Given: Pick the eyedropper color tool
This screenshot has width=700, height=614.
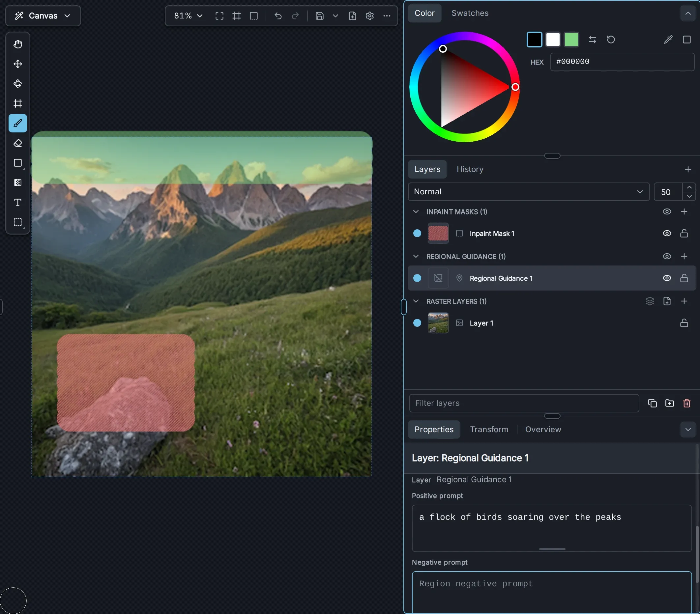Looking at the screenshot, I should 668,40.
